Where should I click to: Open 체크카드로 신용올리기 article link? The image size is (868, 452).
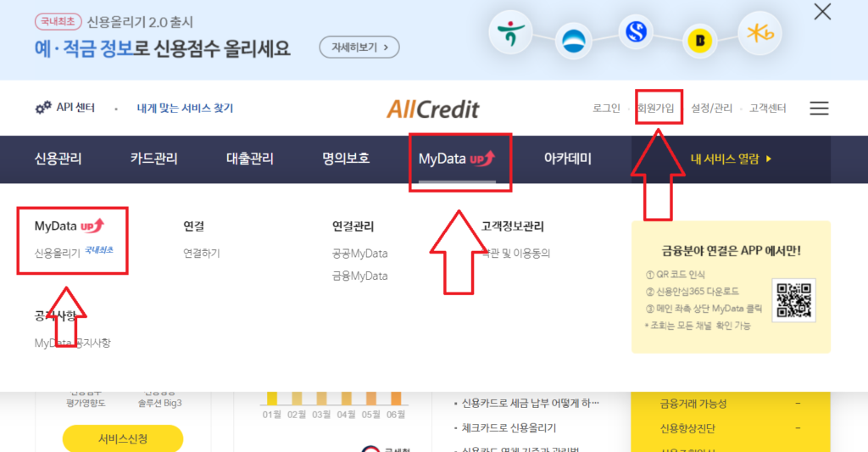tap(509, 428)
